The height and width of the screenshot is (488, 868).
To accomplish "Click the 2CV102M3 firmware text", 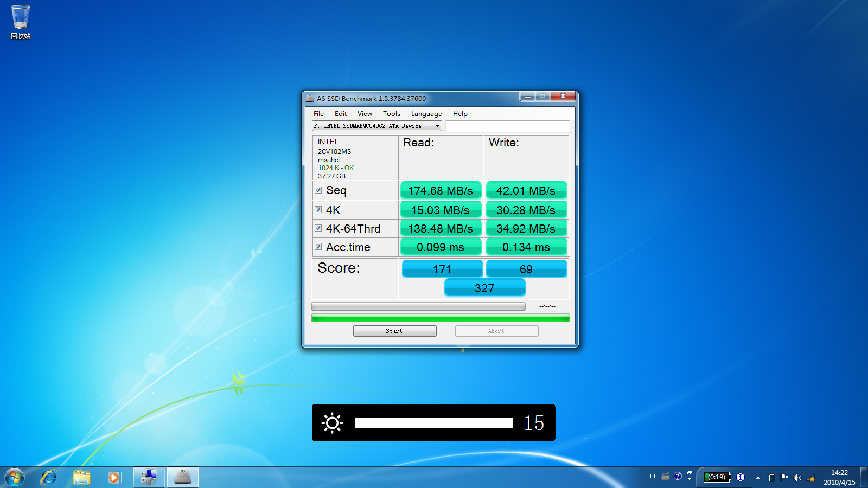I will tap(334, 152).
